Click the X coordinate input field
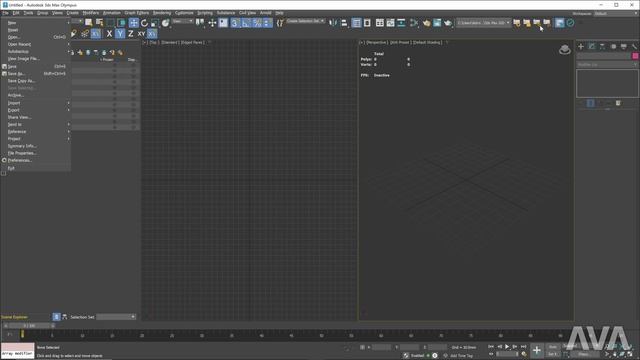The image size is (640, 360). pos(382,347)
